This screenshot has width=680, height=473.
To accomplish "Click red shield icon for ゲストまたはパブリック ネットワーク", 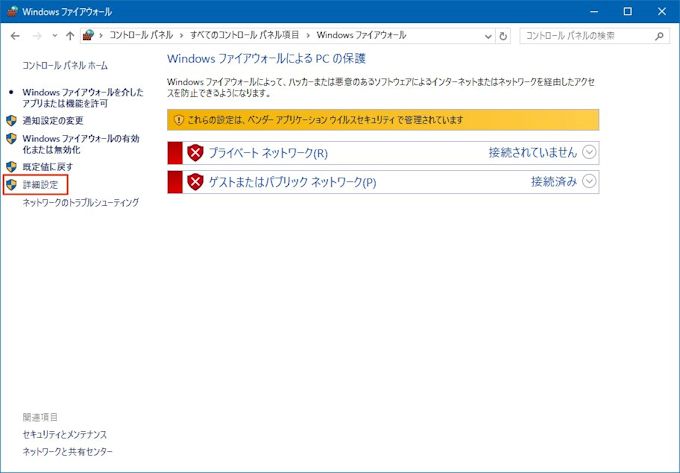I will point(195,181).
